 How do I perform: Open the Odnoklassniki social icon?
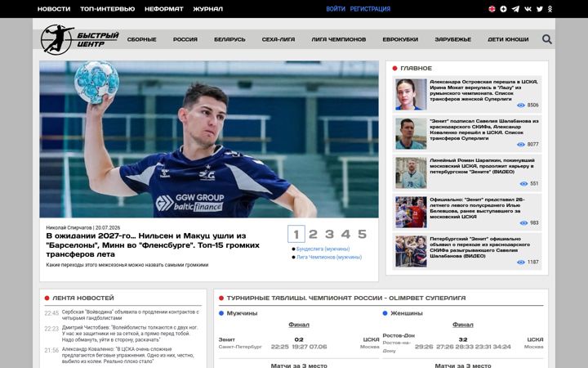[x=550, y=9]
